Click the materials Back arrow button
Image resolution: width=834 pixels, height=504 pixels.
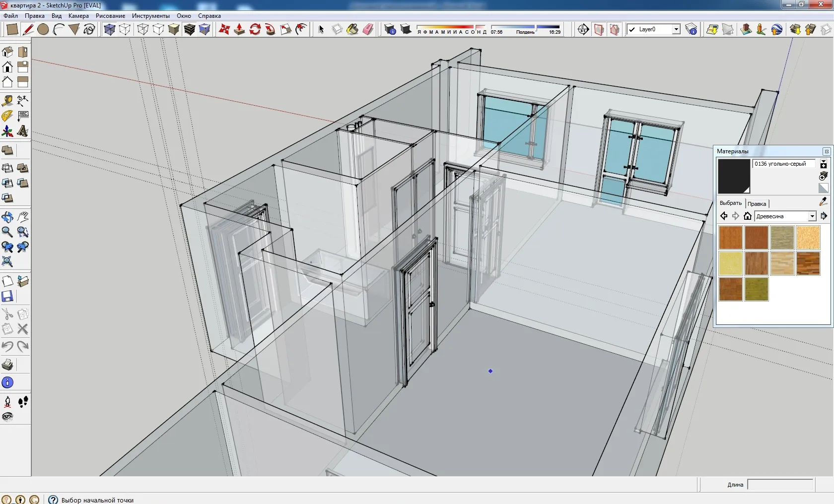(724, 216)
